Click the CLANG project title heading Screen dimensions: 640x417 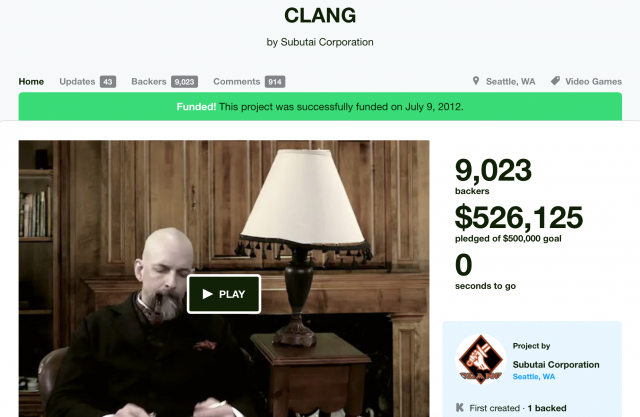click(x=320, y=16)
